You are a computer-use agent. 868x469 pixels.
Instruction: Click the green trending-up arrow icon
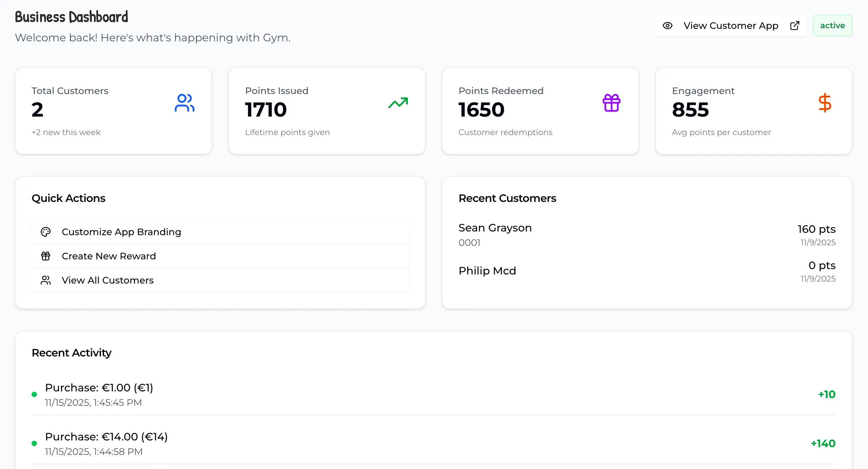tap(398, 103)
